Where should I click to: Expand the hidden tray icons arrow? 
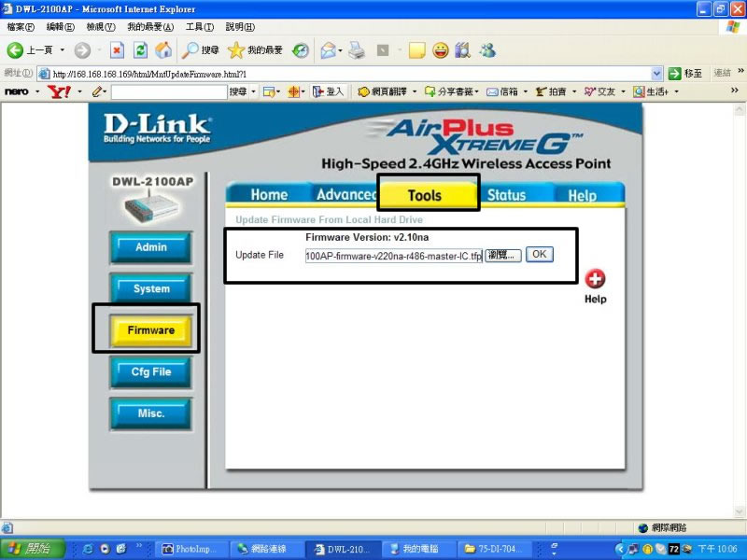pyautogui.click(x=619, y=549)
